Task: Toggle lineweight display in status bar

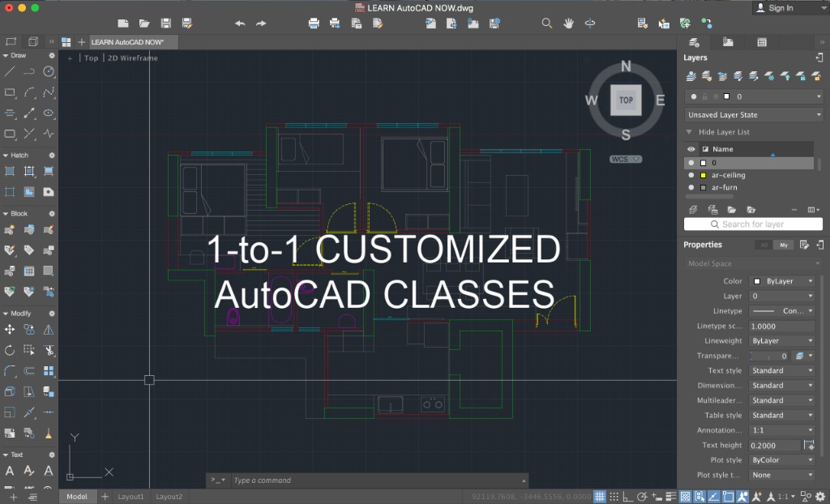Action: (x=670, y=497)
